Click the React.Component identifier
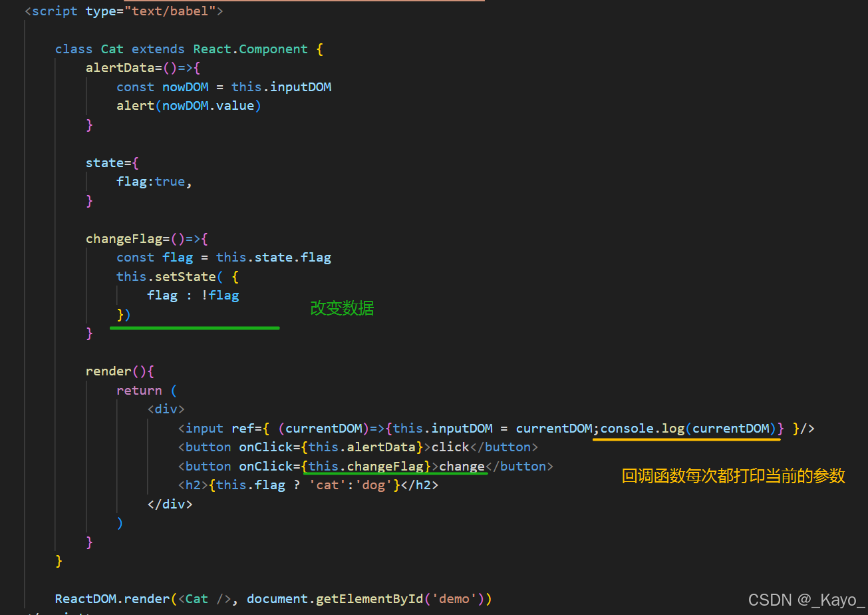This screenshot has height=615, width=868. (251, 49)
